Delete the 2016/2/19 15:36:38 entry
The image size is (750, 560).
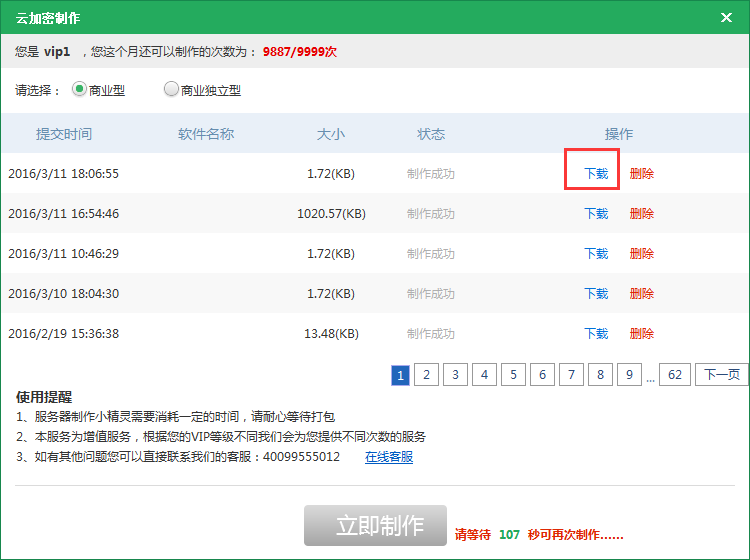(641, 333)
